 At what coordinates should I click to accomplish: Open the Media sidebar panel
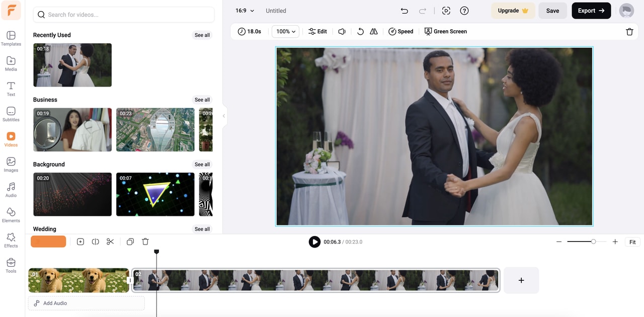point(11,64)
